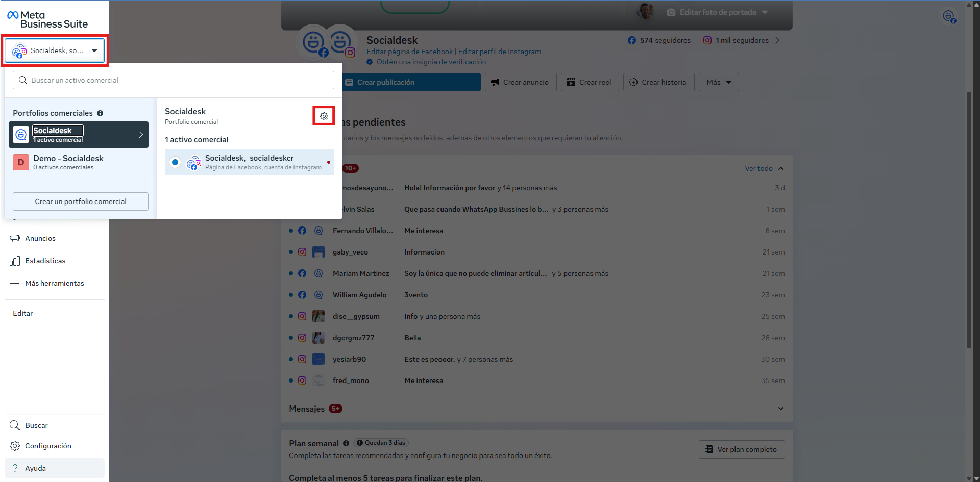Click Crear anuncio button
980x482 pixels.
[x=521, y=82]
